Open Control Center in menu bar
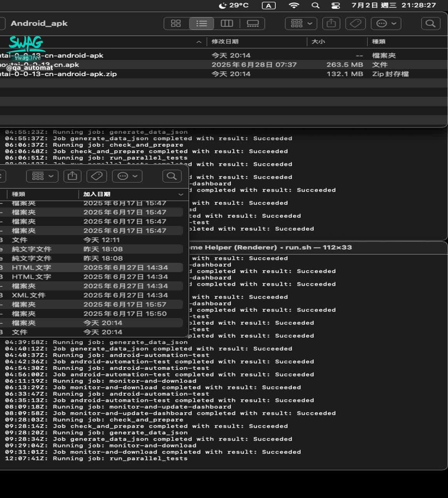 (335, 5)
